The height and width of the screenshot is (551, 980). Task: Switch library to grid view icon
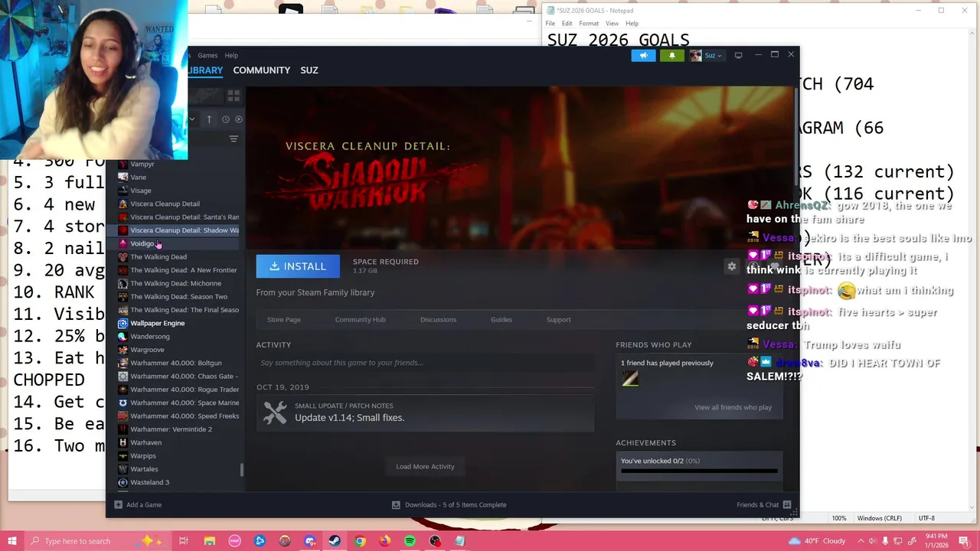coord(234,96)
